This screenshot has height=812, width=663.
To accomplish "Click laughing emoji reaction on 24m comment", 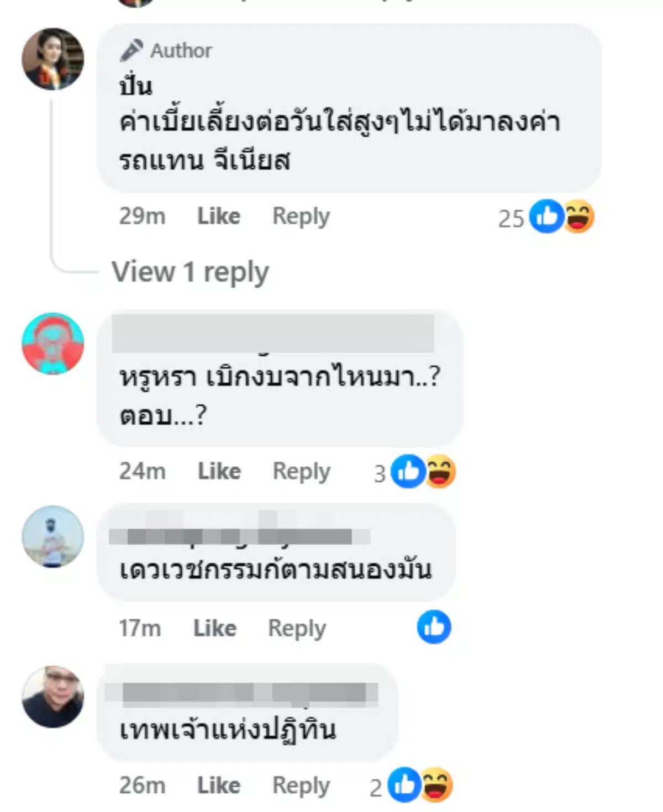I will (440, 472).
